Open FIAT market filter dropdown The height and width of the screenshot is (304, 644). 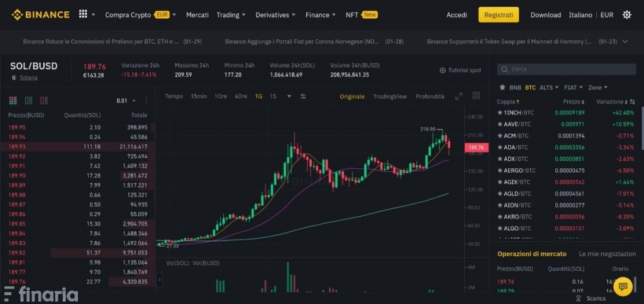(x=574, y=87)
